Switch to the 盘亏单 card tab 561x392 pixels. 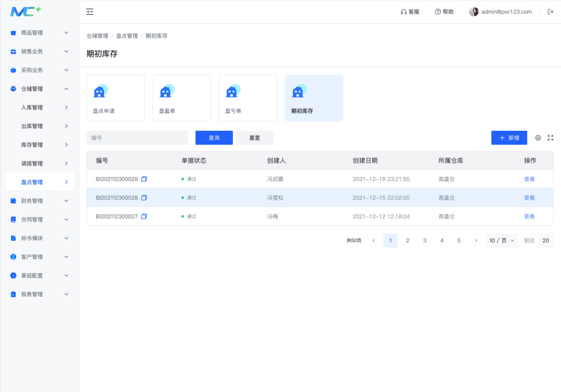(x=248, y=98)
